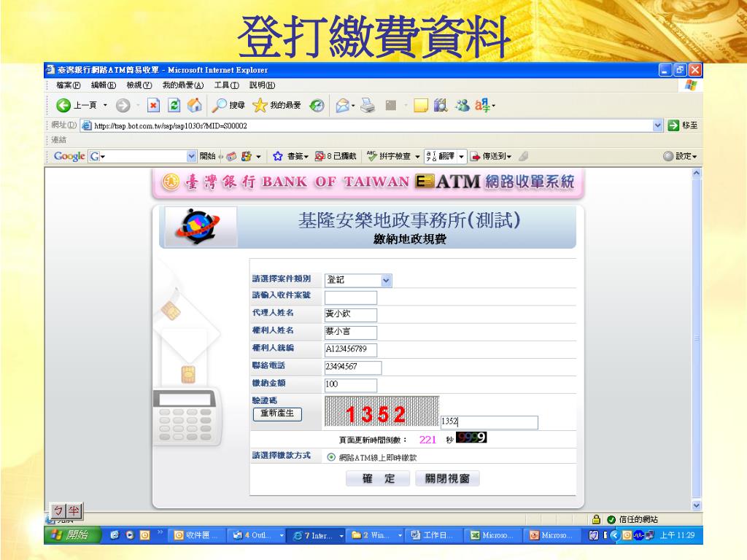Open 檔案(F) File menu
747x560 pixels.
[68, 85]
